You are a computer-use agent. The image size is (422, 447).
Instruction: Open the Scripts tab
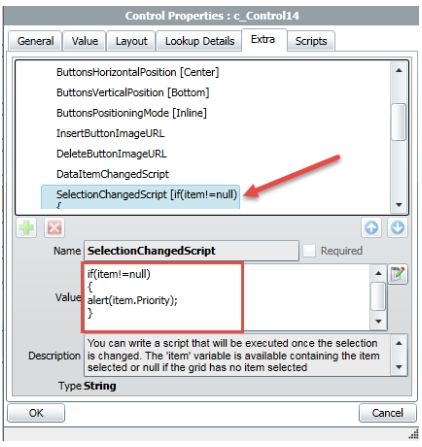[x=311, y=41]
